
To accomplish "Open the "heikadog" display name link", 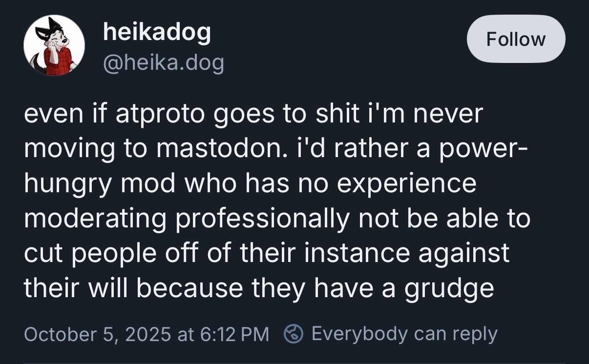I will pos(157,32).
